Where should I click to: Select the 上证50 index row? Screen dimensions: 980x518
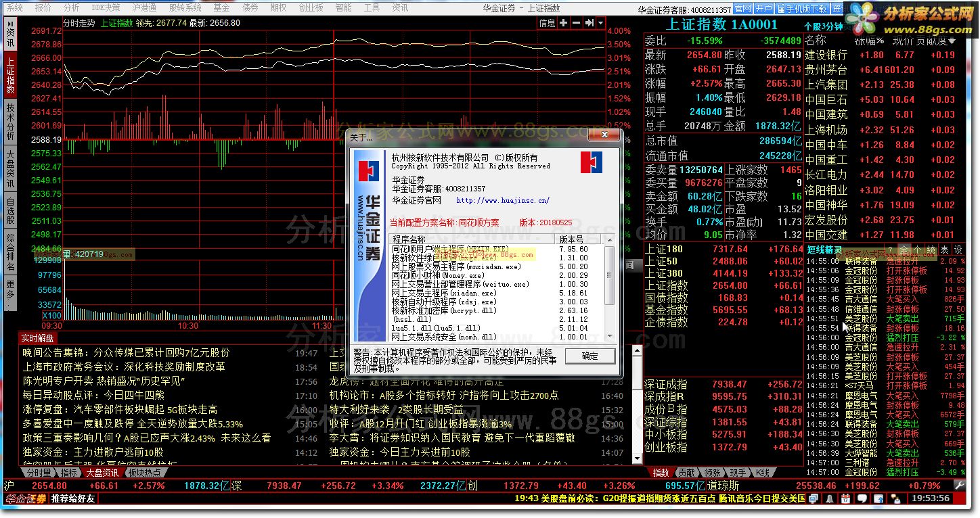pyautogui.click(x=723, y=261)
